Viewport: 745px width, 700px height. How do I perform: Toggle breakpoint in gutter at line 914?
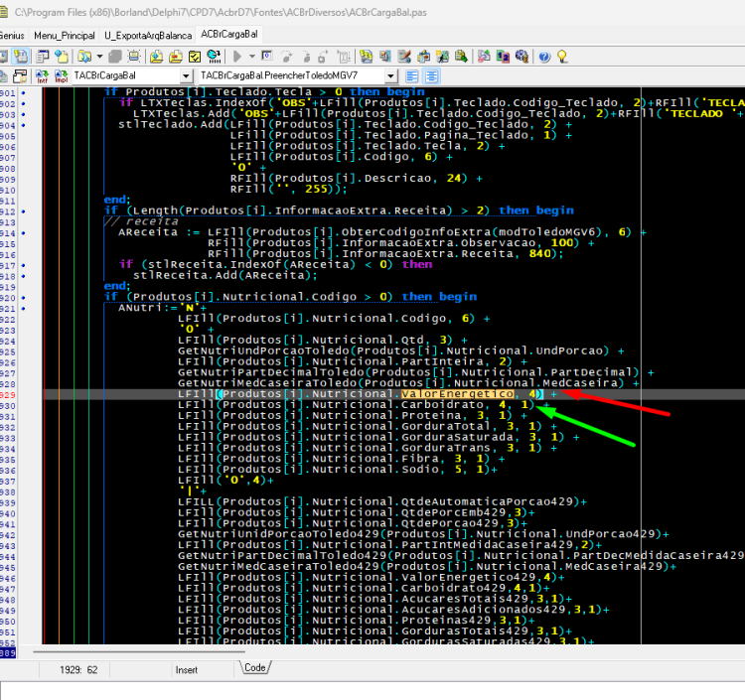tap(23, 232)
